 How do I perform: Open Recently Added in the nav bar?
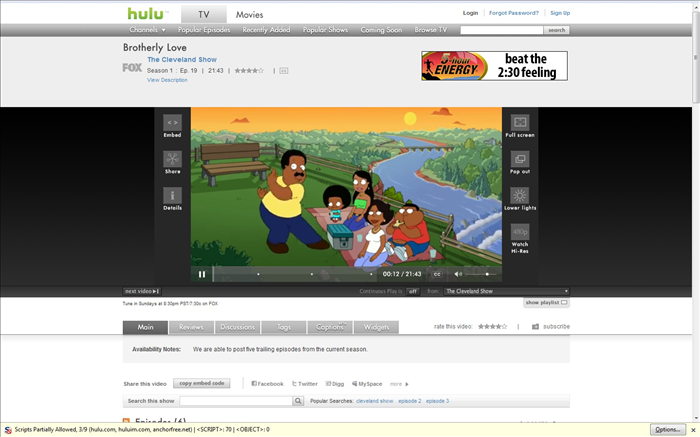point(266,30)
